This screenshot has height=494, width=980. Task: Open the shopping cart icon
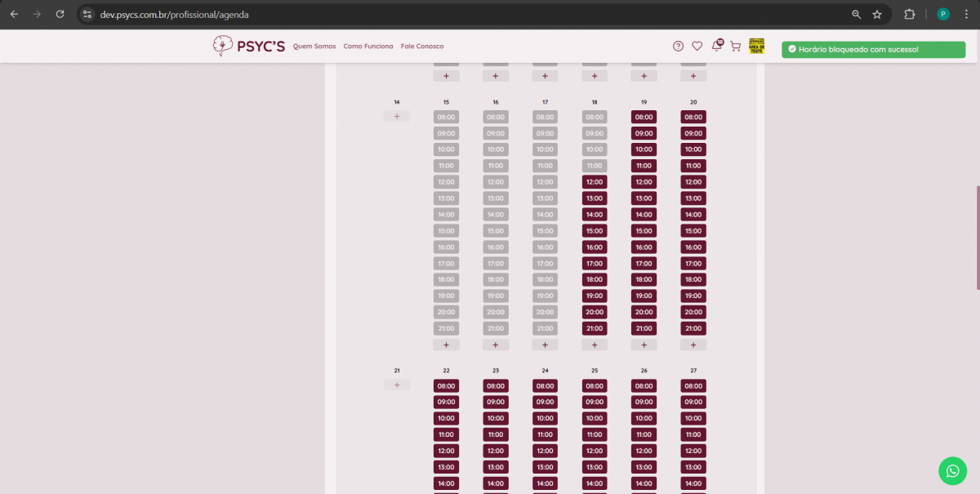coord(735,47)
